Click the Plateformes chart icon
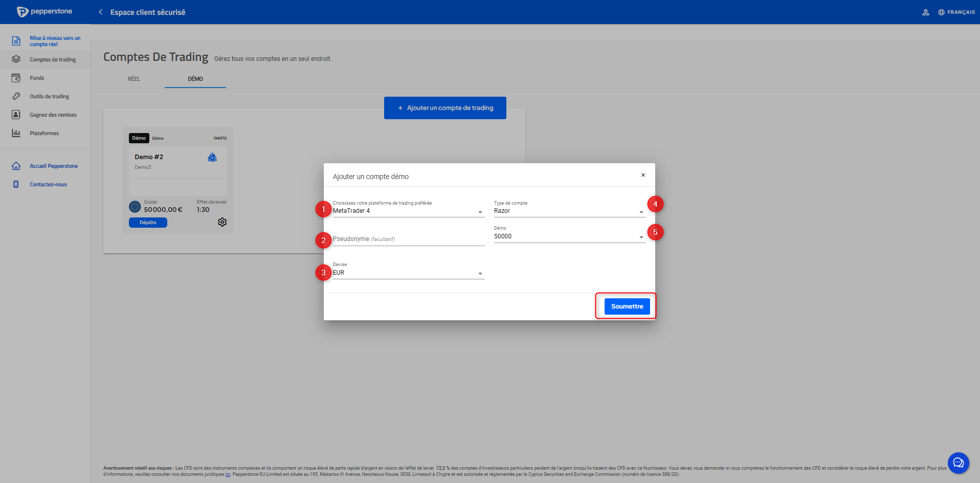This screenshot has width=980, height=483. 16,133
